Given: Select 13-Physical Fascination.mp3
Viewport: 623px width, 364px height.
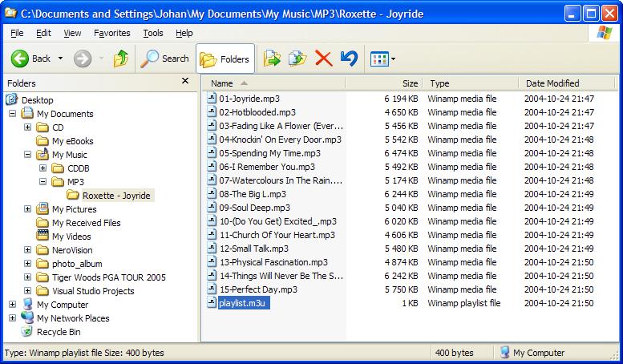Looking at the screenshot, I should (x=273, y=262).
